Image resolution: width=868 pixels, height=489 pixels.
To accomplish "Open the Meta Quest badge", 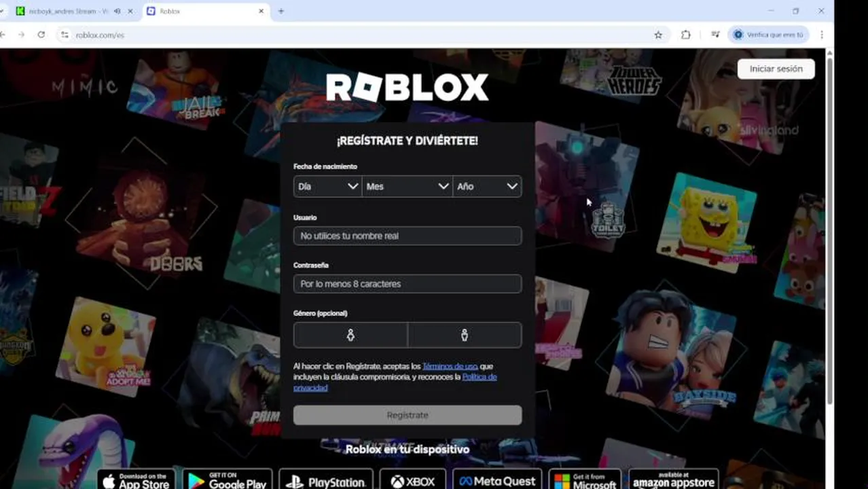I will point(497,479).
